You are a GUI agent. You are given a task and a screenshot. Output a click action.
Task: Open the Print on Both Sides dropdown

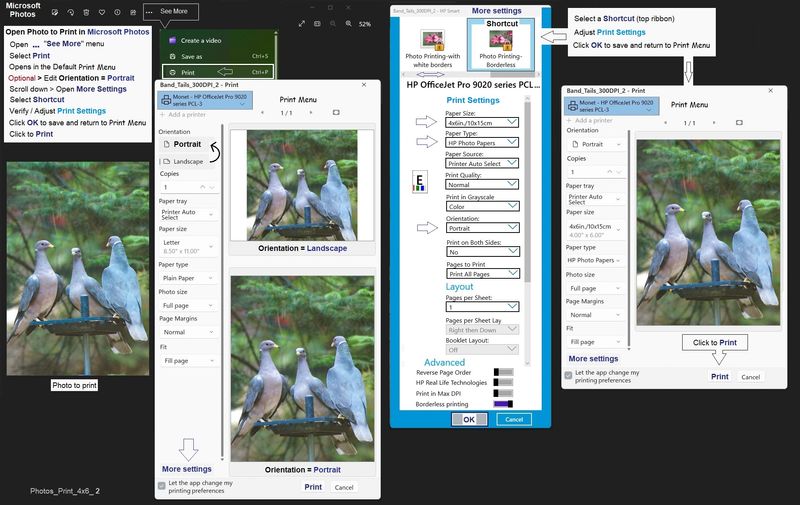pos(482,251)
